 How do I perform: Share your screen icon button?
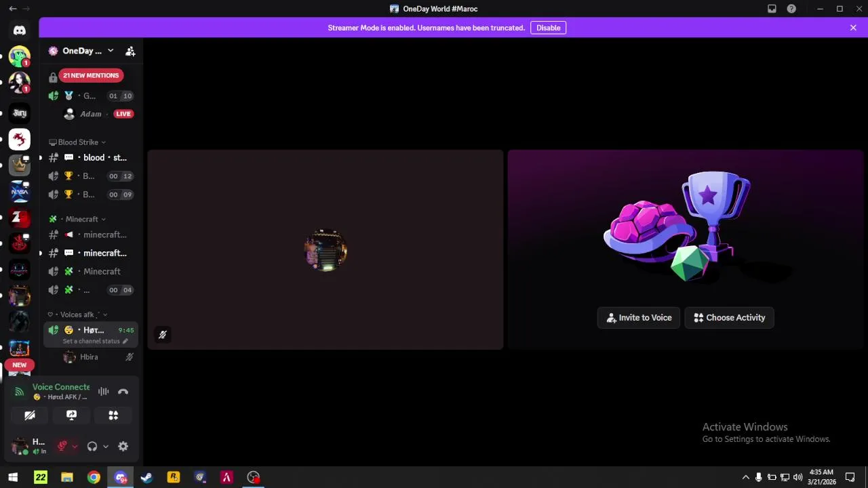pos(71,415)
